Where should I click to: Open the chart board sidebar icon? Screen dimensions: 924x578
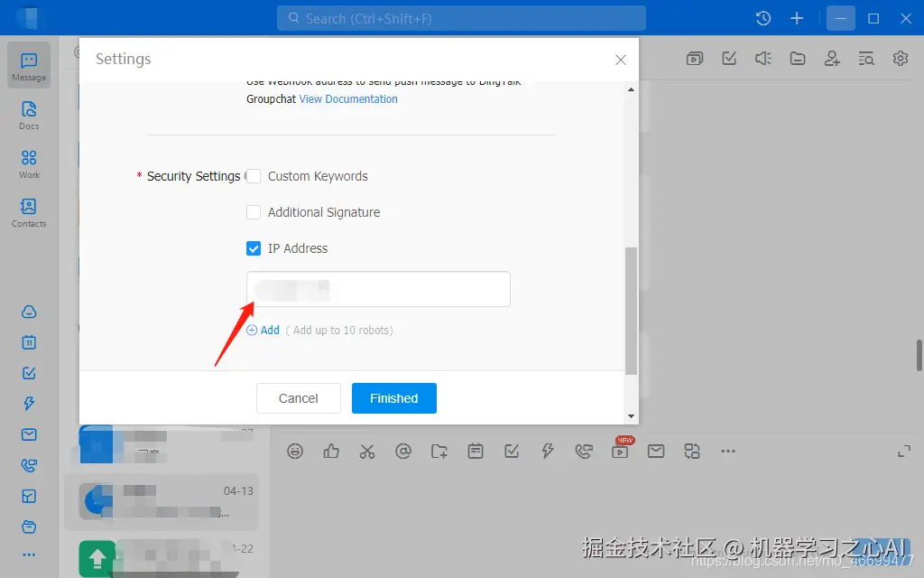pos(29,496)
